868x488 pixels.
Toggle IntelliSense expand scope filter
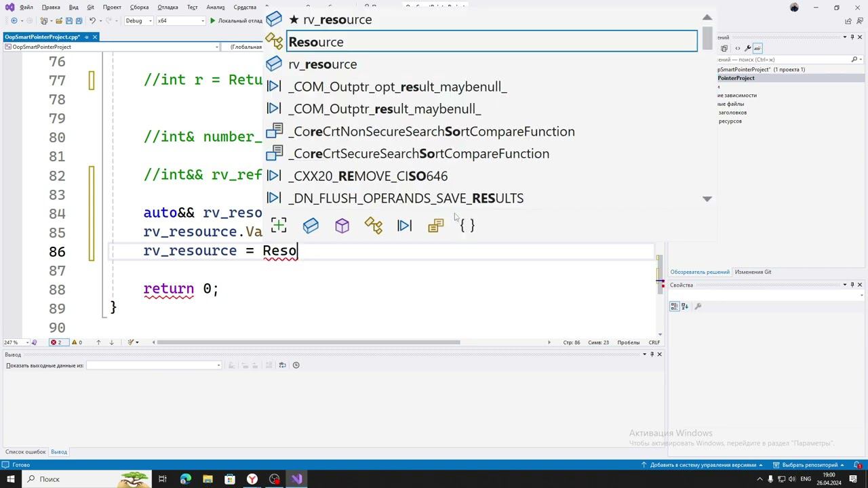[279, 225]
